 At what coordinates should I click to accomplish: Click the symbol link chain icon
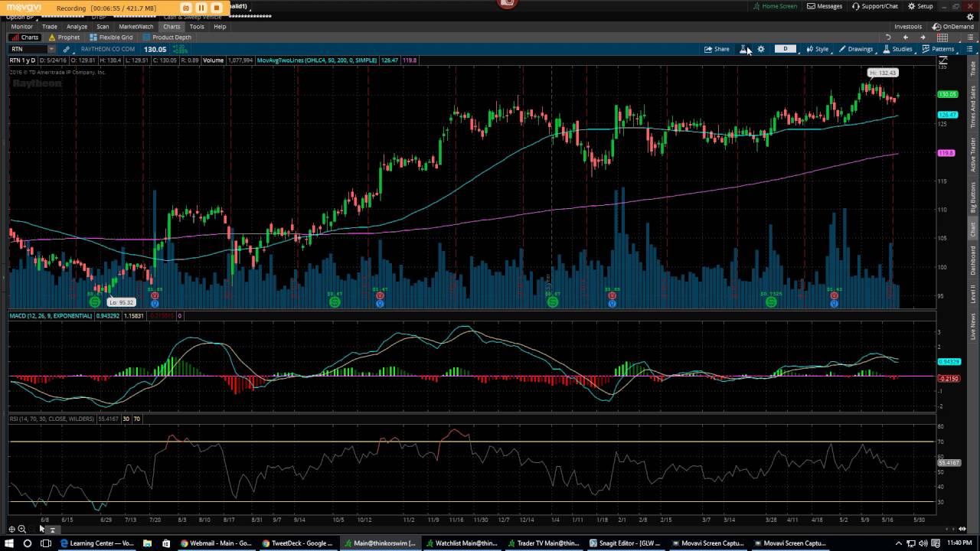tap(66, 49)
